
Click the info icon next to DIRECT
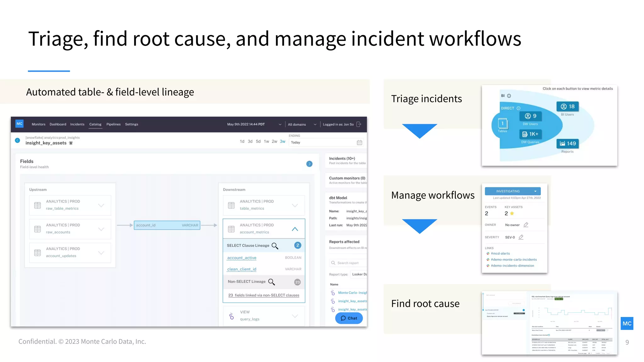pos(518,108)
